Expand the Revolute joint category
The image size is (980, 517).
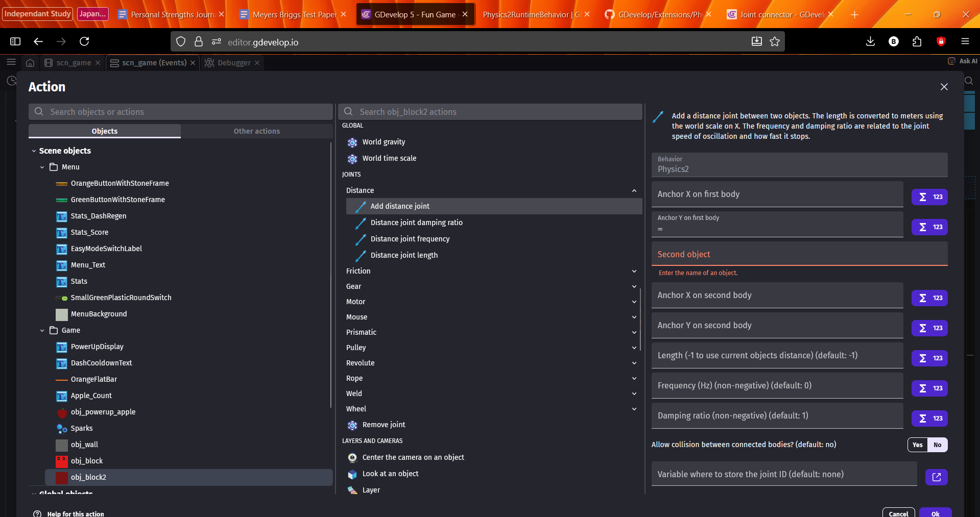(x=634, y=363)
